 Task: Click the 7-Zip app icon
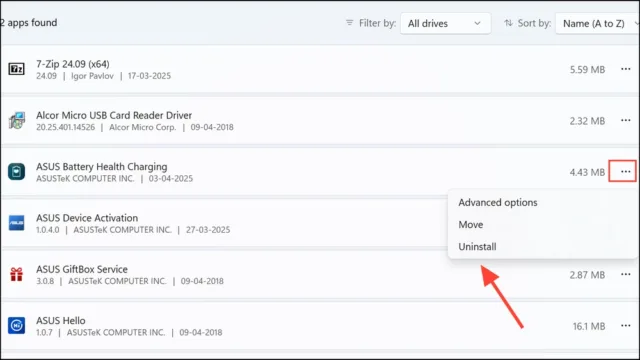[16, 69]
